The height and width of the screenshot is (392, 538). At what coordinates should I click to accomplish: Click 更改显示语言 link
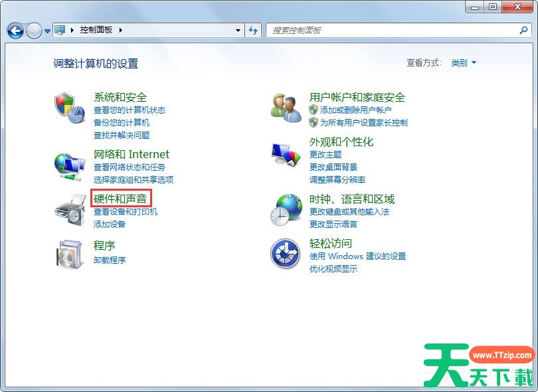333,224
